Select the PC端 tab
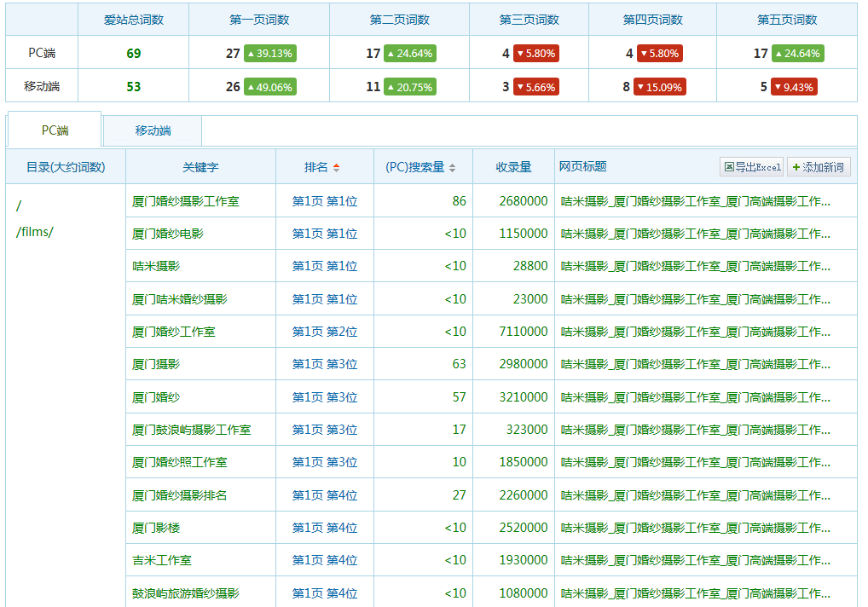This screenshot has width=868, height=607. pos(55,130)
